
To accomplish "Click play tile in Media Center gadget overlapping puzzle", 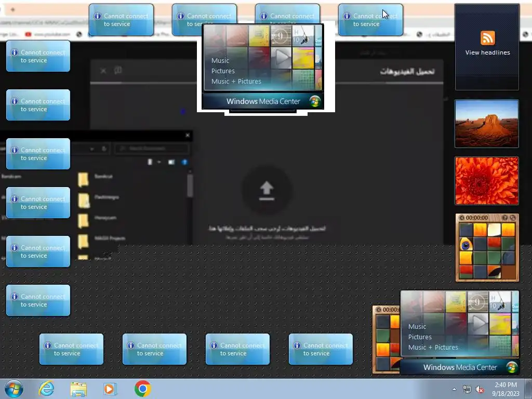I will (478, 324).
